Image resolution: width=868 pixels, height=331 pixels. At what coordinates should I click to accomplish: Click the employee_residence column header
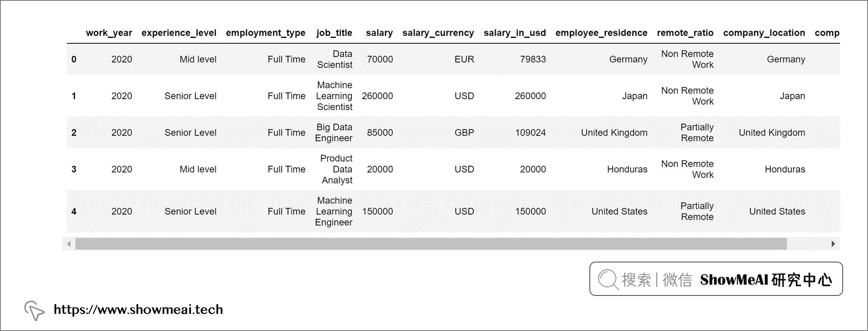(x=601, y=33)
